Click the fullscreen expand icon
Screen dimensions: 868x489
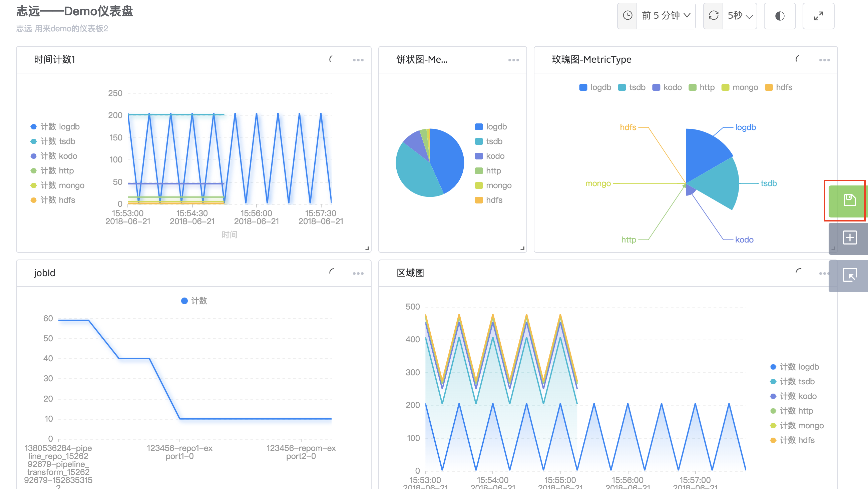819,16
